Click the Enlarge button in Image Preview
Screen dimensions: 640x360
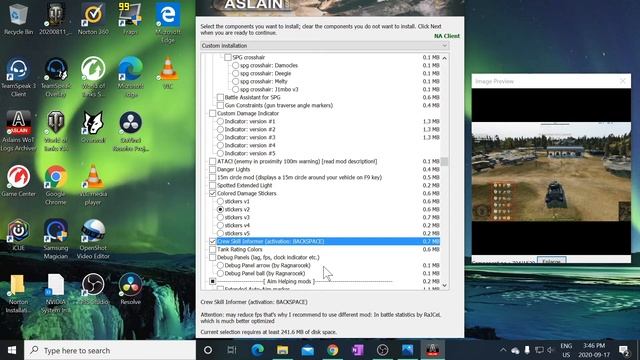(x=551, y=260)
